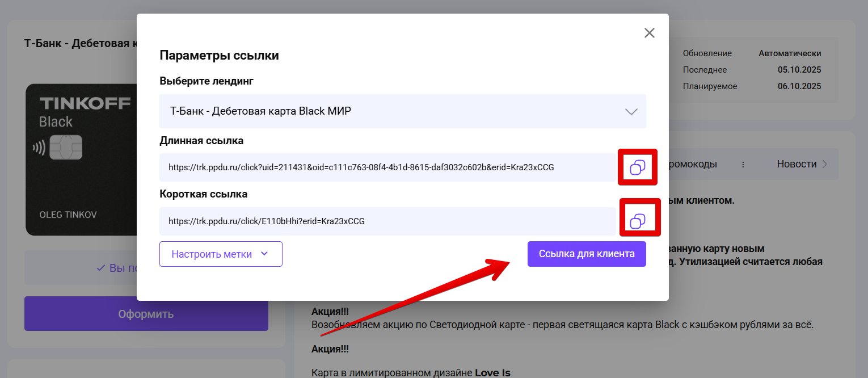Click the TINKOFF logo on the card
868x378 pixels.
(85, 103)
